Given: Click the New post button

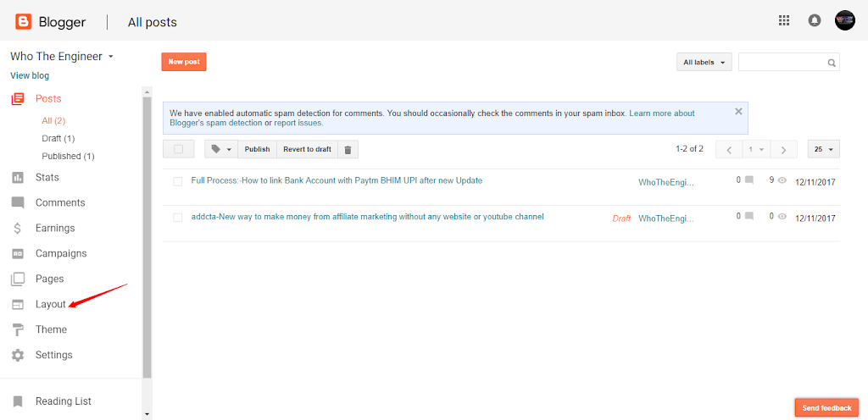Looking at the screenshot, I should click(184, 62).
